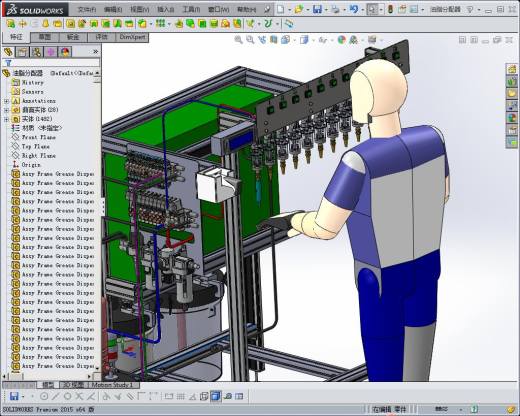Image resolution: width=520 pixels, height=416 pixels.
Task: Switch to the DimXpert tab
Action: click(132, 37)
